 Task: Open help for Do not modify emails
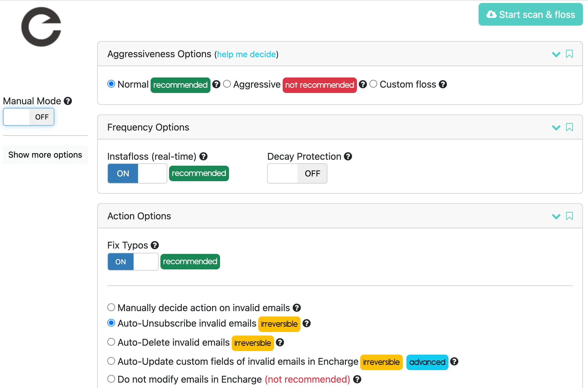coord(357,379)
